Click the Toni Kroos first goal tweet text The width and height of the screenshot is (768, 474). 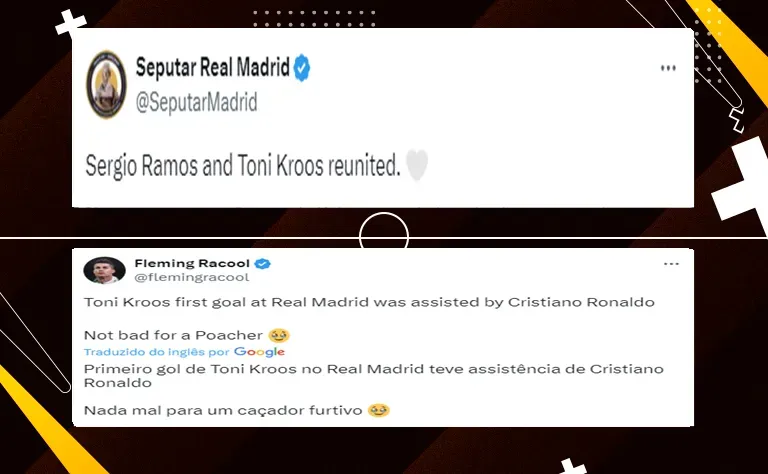pyautogui.click(x=369, y=302)
